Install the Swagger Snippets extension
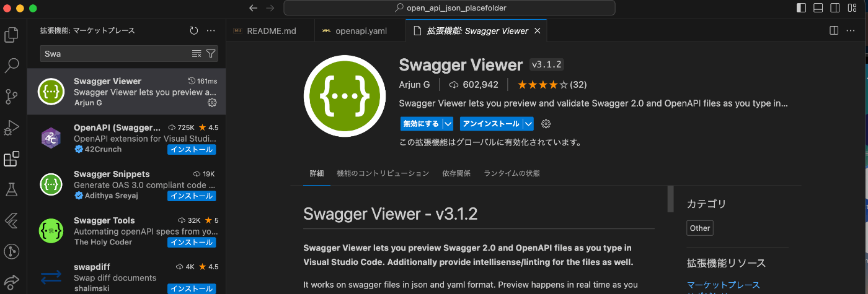Image resolution: width=868 pixels, height=294 pixels. 192,196
